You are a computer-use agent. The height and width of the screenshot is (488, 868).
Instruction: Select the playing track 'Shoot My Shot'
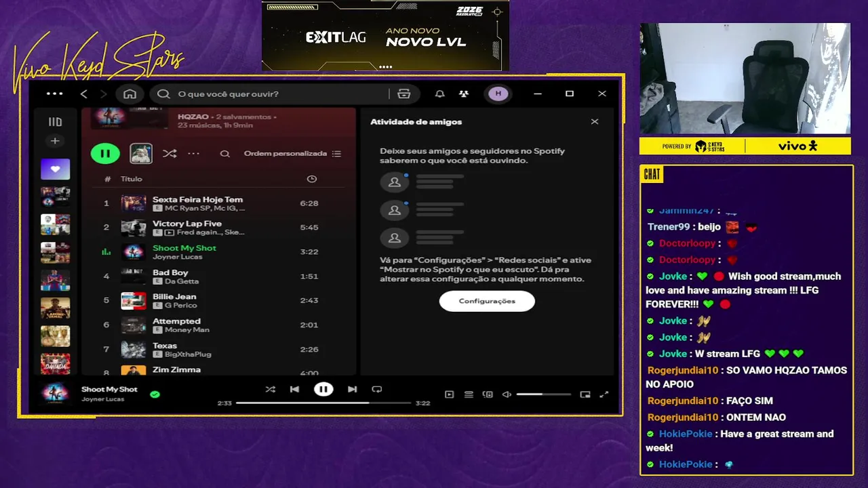coord(218,252)
